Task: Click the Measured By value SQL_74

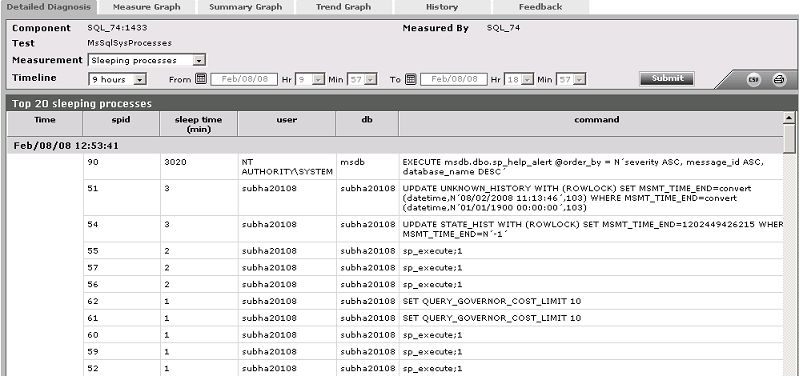Action: click(503, 28)
